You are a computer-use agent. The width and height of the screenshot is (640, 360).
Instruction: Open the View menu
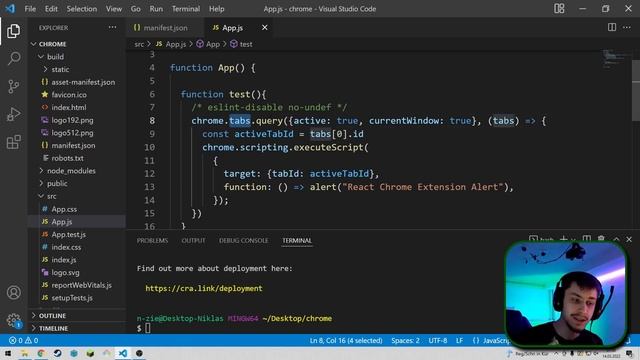pos(113,9)
